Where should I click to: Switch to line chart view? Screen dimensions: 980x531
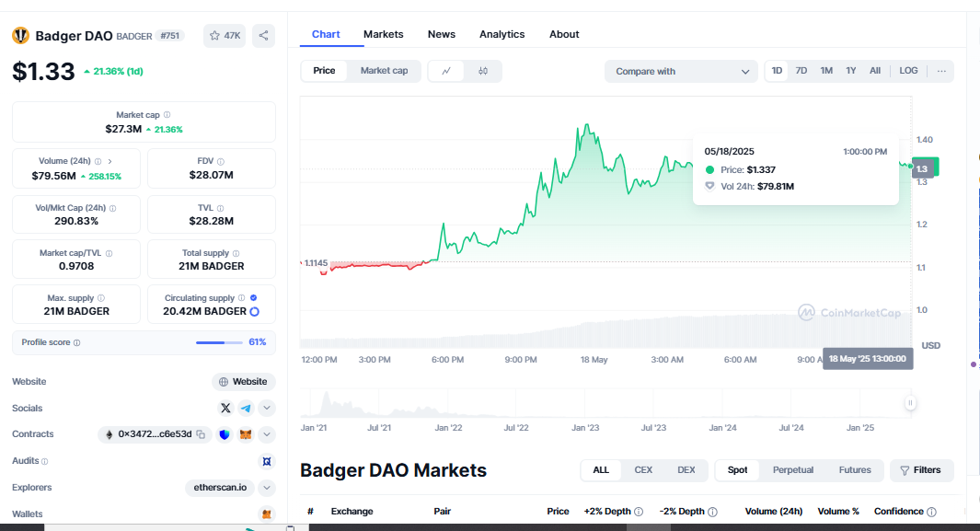click(x=446, y=71)
